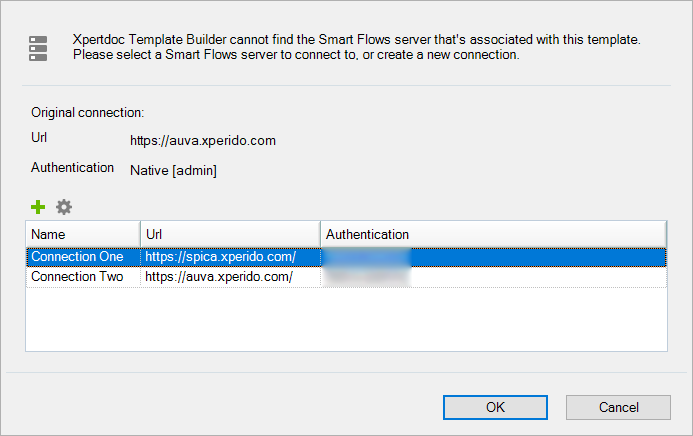Screen dimensions: 693x436
Task: Click the Smart Flows server message text
Action: point(356,47)
